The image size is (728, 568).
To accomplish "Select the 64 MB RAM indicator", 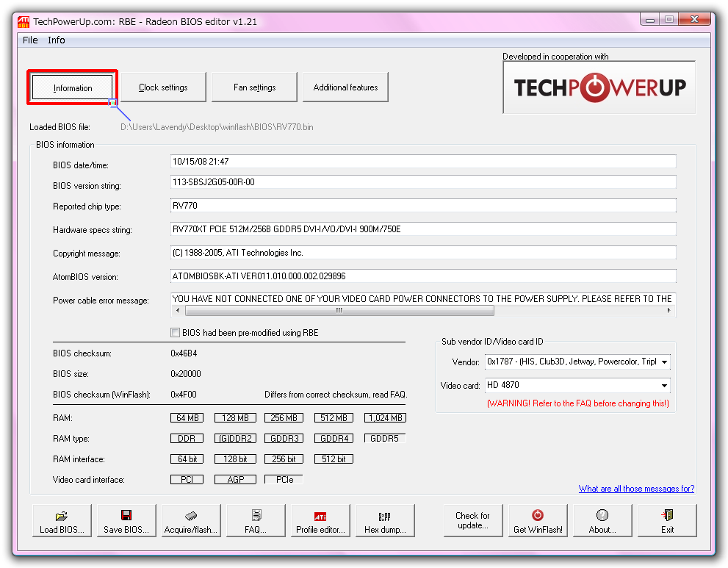I will pyautogui.click(x=187, y=418).
